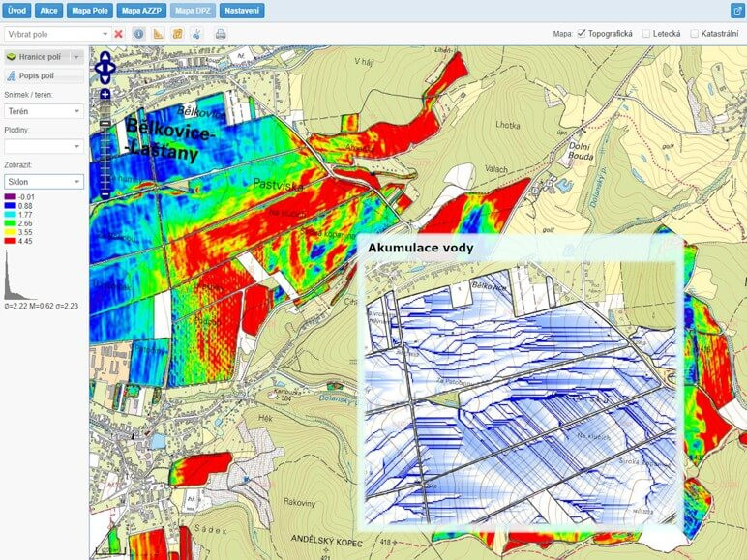Open the Sklon display dropdown
The width and height of the screenshot is (747, 560).
[43, 181]
